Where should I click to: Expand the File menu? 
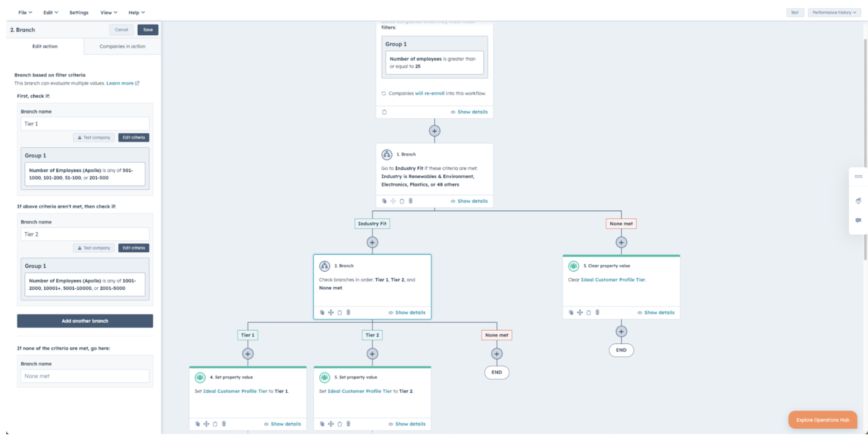tap(25, 13)
